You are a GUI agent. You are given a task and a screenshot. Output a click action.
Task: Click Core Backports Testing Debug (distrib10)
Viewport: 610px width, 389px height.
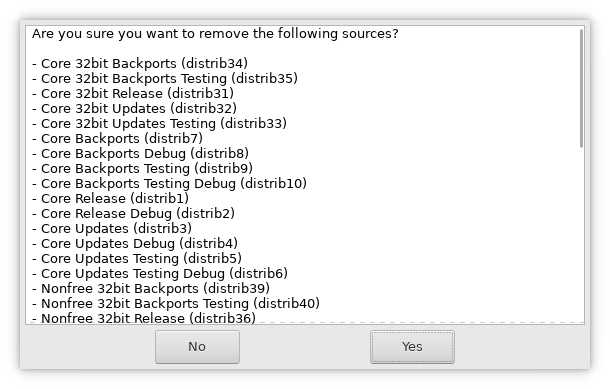[x=169, y=184]
